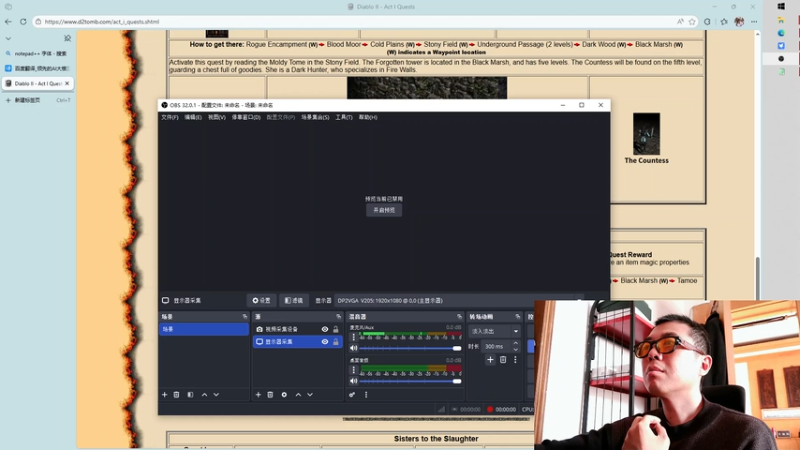Viewport: 800px width, 450px height.
Task: Open Edge settings and more menu
Action: 754,21
